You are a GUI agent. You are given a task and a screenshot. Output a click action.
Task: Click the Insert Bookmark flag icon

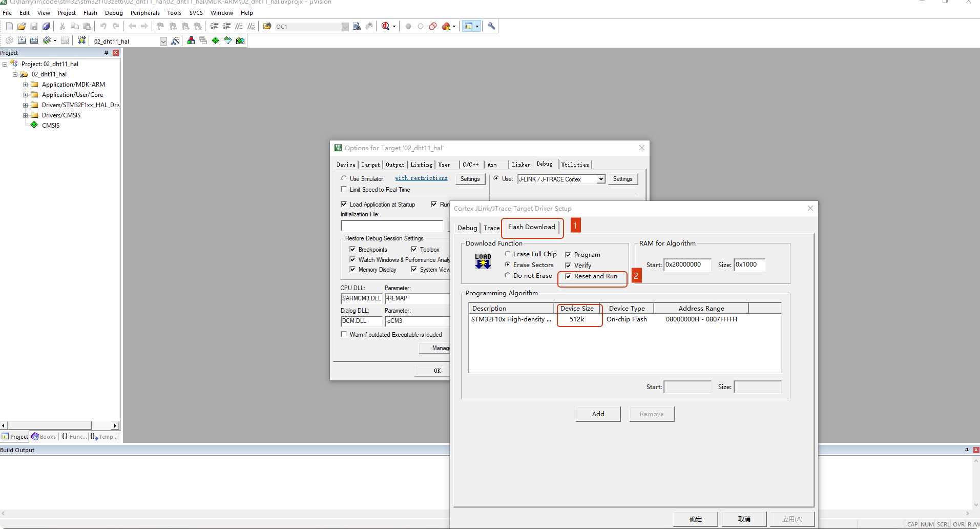160,26
